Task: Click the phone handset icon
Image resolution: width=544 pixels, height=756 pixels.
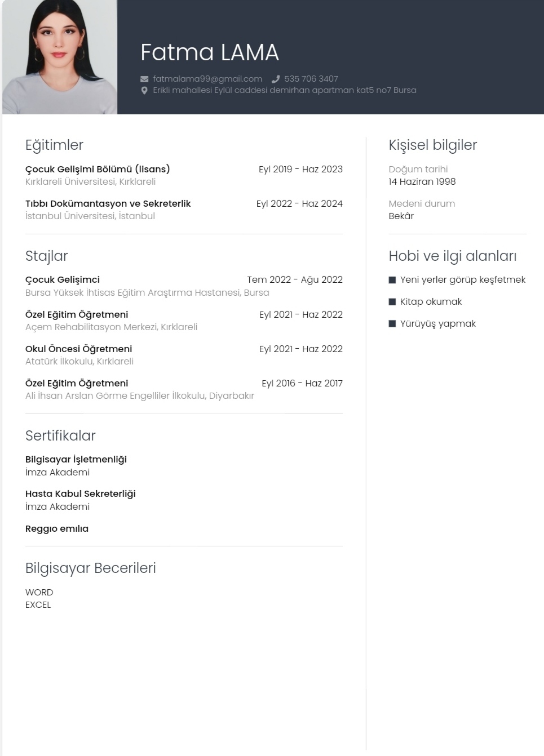Action: pyautogui.click(x=276, y=79)
